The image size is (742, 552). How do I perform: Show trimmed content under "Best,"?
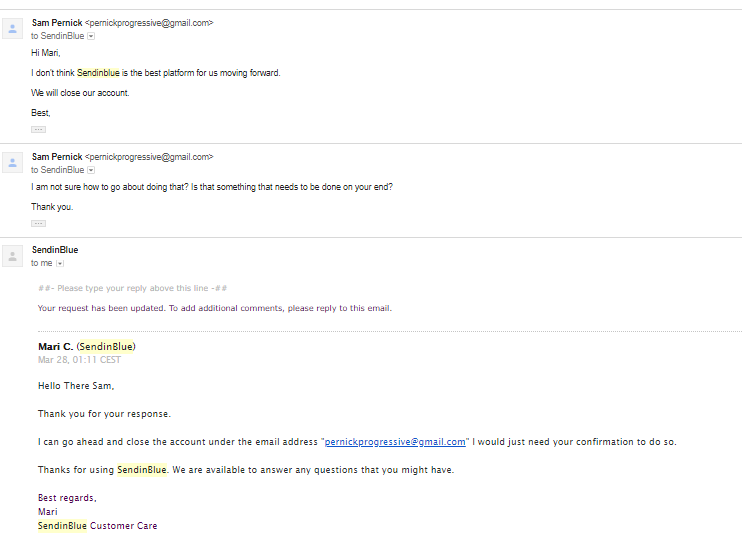(x=38, y=130)
